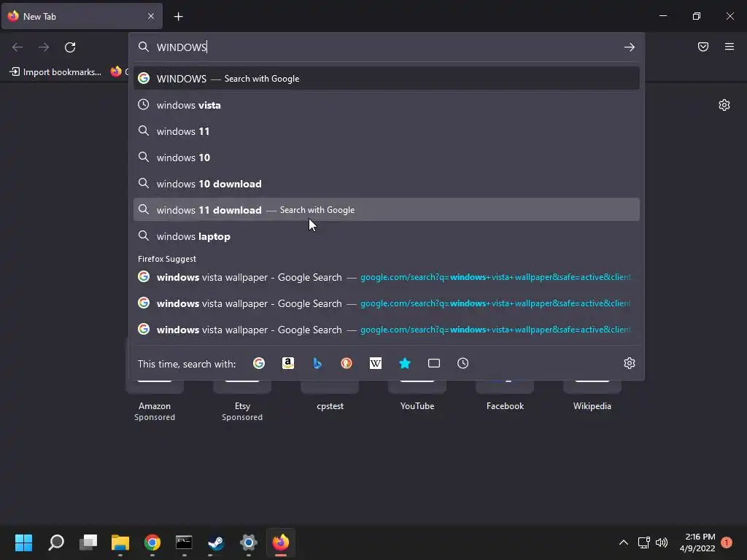This screenshot has width=747, height=560.
Task: Search this time with DuckDuckGo
Action: point(347,363)
